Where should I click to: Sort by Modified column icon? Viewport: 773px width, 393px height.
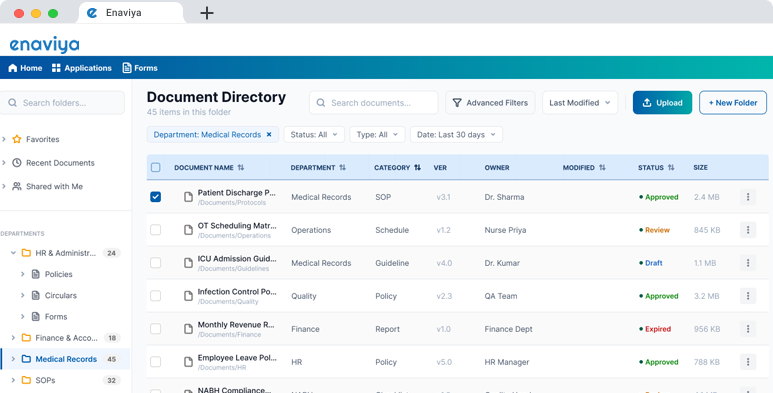602,168
